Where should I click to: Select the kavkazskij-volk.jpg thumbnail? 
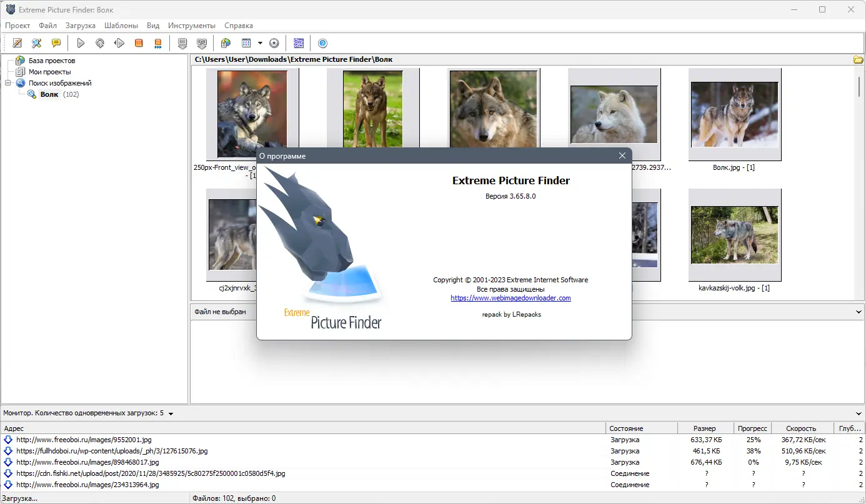734,235
